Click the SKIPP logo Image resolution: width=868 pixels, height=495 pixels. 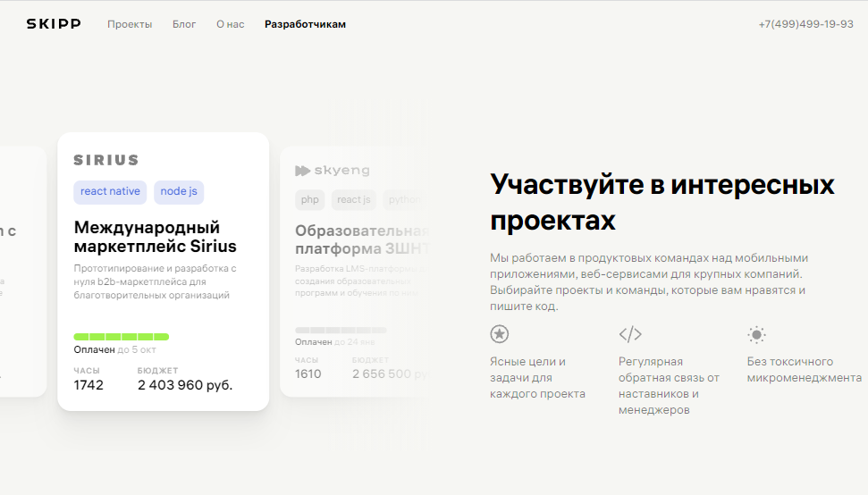tap(54, 24)
